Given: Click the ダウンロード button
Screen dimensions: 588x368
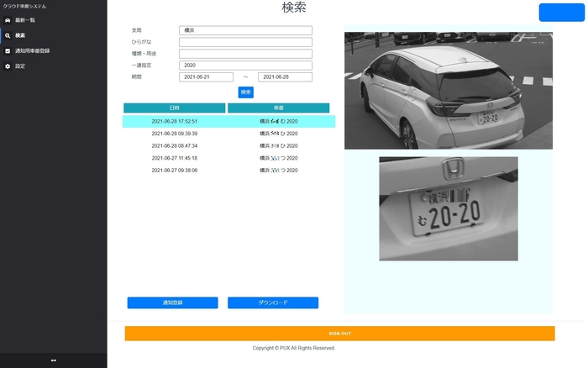Looking at the screenshot, I should click(x=272, y=302).
